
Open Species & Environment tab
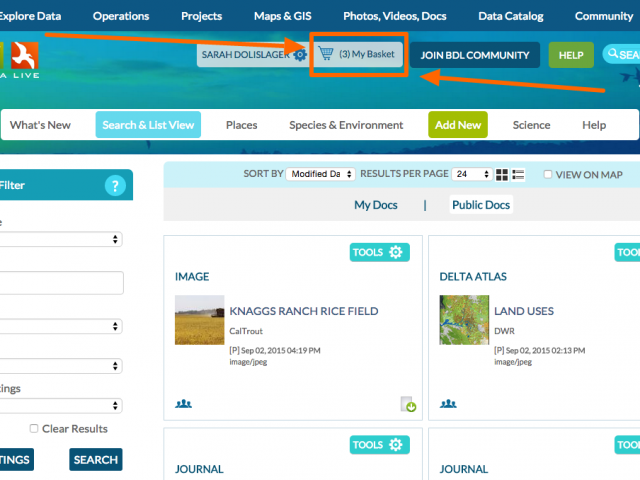coord(346,125)
